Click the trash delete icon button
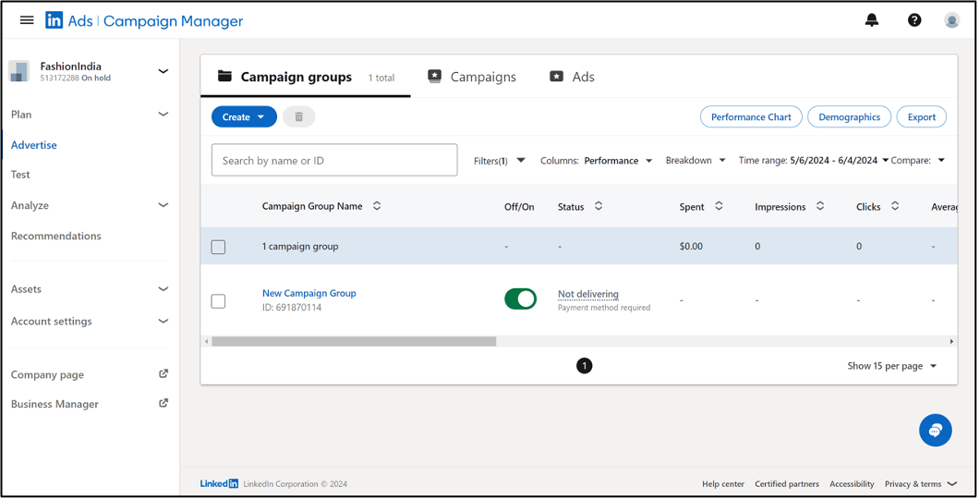980x500 pixels. [x=299, y=116]
